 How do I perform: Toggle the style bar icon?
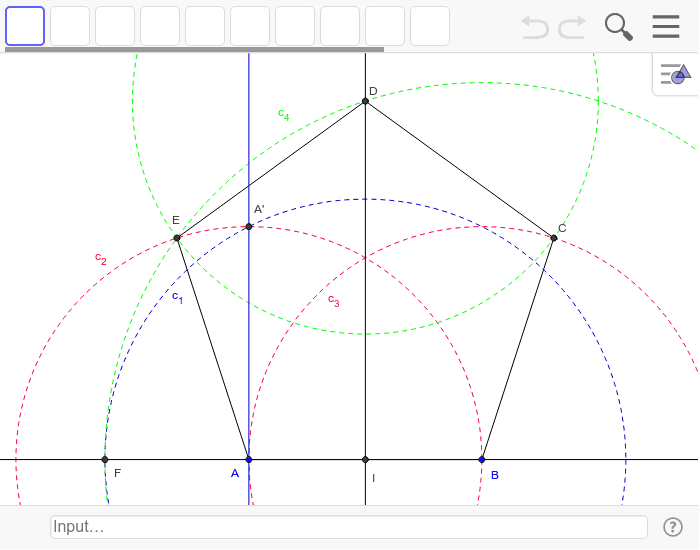[x=675, y=74]
